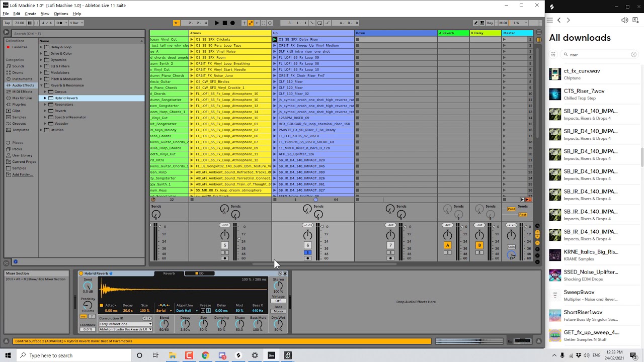Open User Library under Places

click(22, 155)
